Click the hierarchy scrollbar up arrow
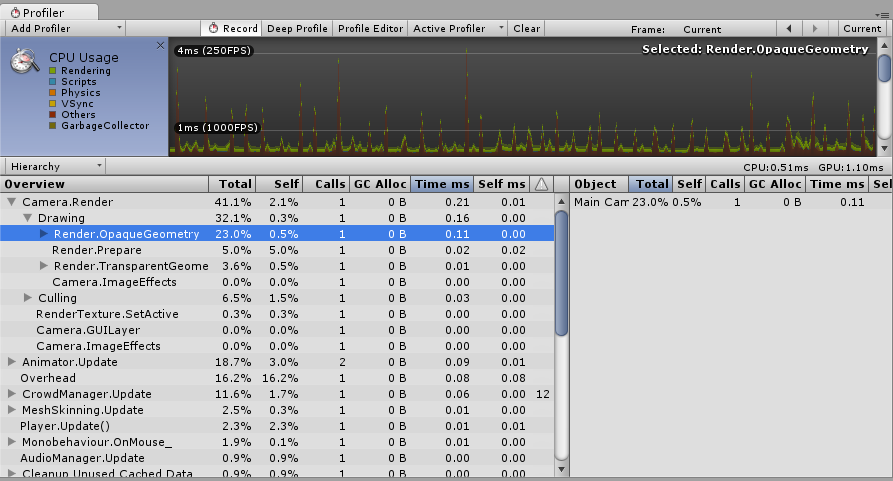Screen dimensions: 893x481 (561, 201)
